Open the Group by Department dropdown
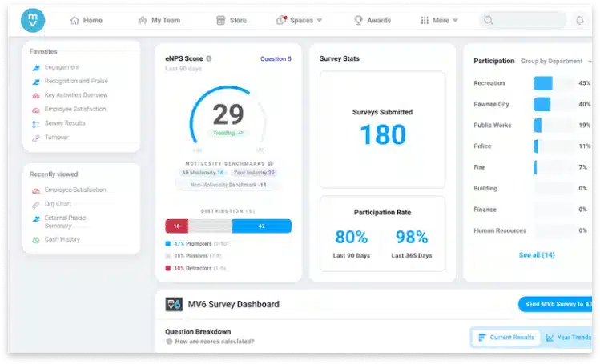The width and height of the screenshot is (600, 364). pyautogui.click(x=555, y=61)
